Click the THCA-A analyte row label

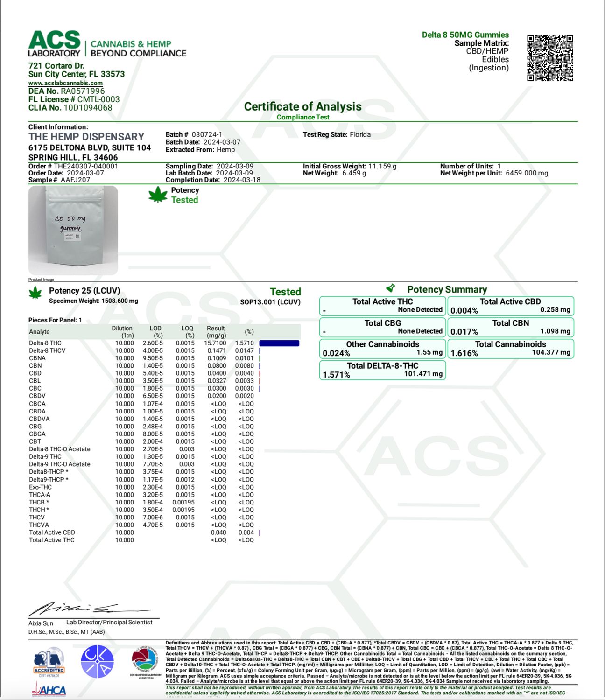point(40,495)
